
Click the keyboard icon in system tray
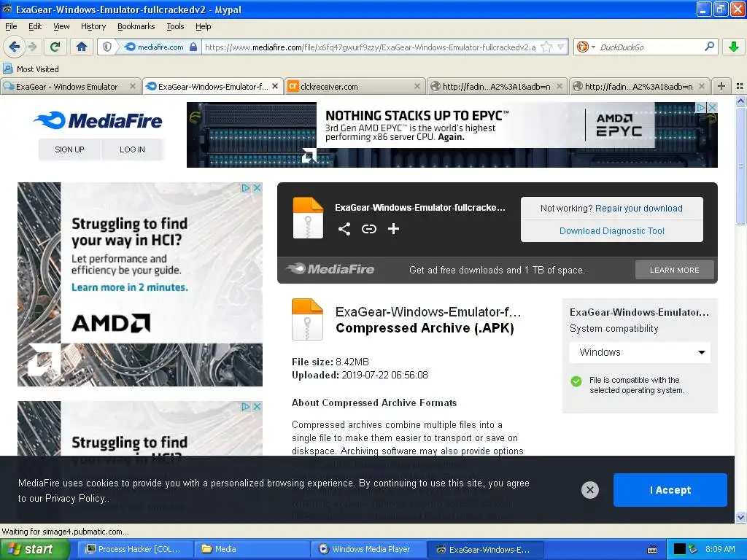[652, 550]
